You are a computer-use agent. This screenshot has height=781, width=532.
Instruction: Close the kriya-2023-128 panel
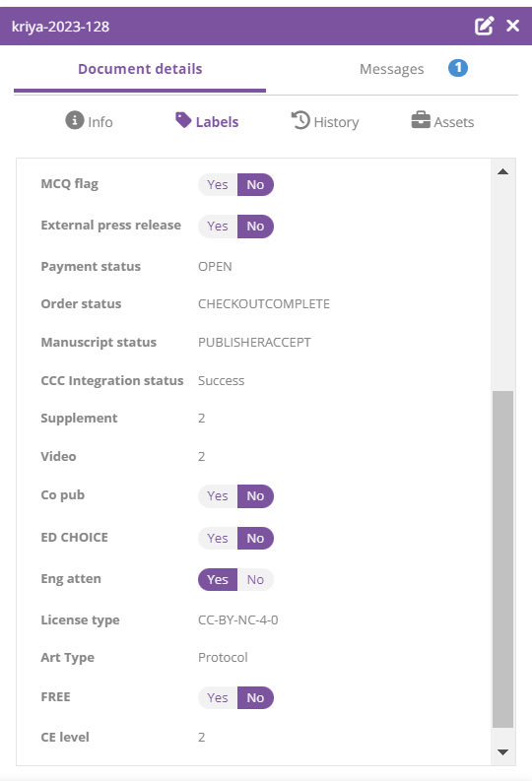pos(512,26)
